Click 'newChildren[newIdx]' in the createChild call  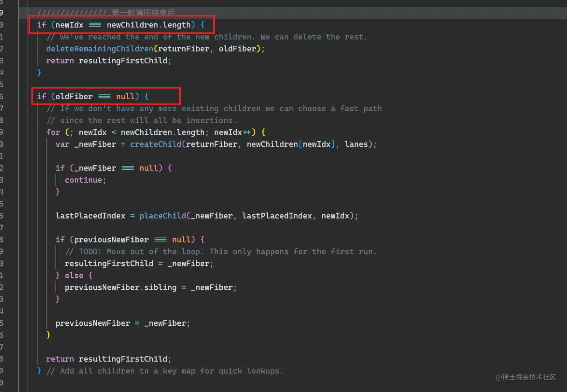pos(291,144)
